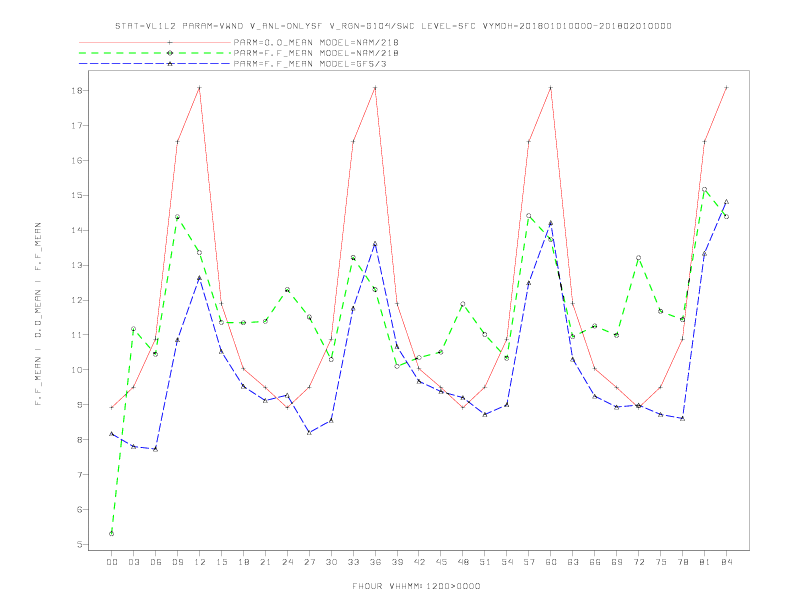Click x-axis tick label 33
Image resolution: width=792 pixels, height=612 pixels.
tap(353, 562)
